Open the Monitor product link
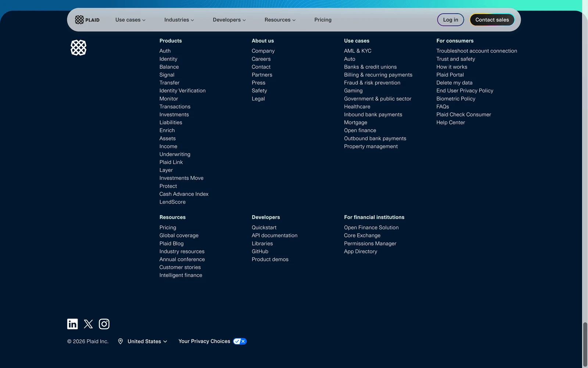Viewport: 588px width, 368px height. [x=169, y=99]
